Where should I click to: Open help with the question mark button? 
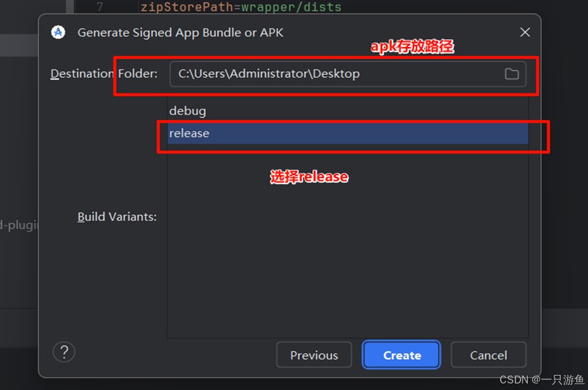64,353
